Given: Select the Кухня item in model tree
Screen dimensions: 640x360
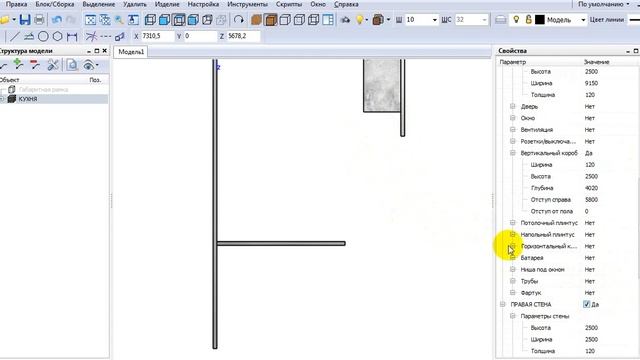Looking at the screenshot, I should (28, 99).
